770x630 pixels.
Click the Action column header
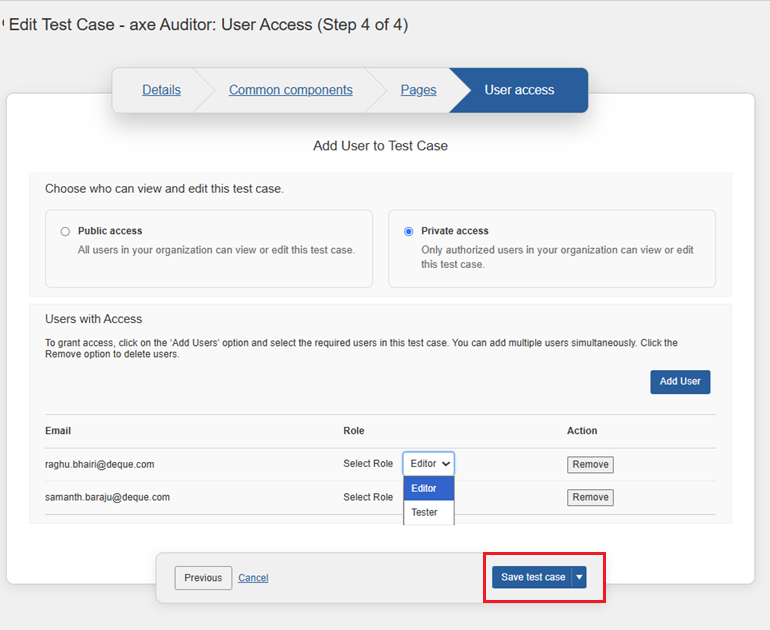[x=582, y=431]
